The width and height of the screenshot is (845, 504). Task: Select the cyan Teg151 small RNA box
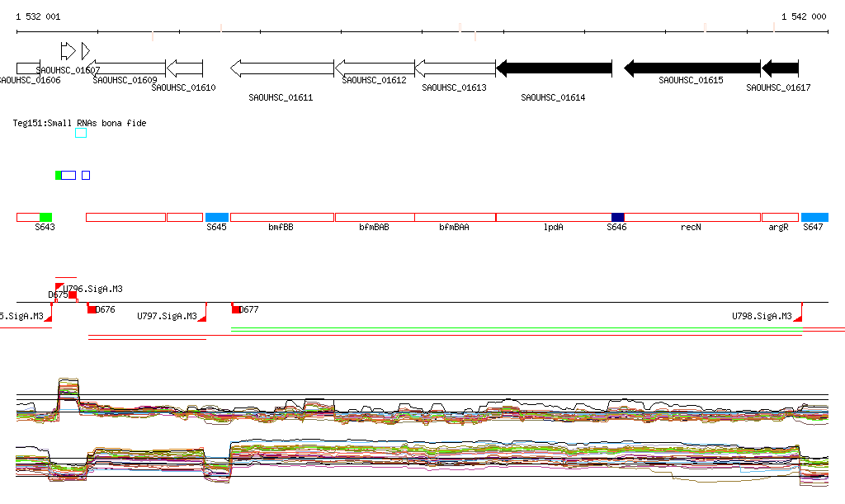point(81,133)
